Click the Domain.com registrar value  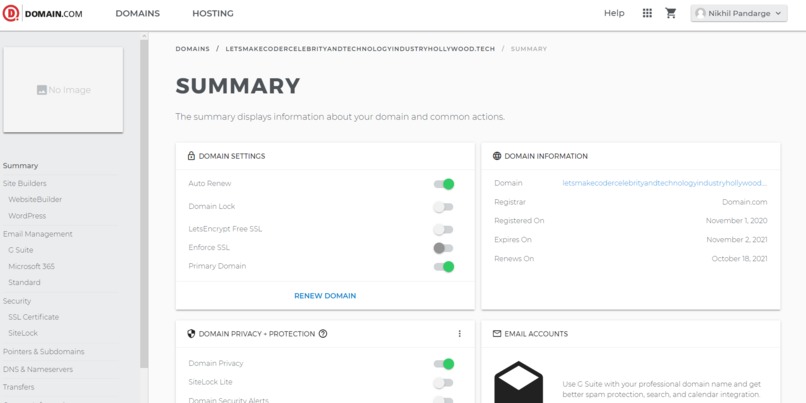pos(744,202)
